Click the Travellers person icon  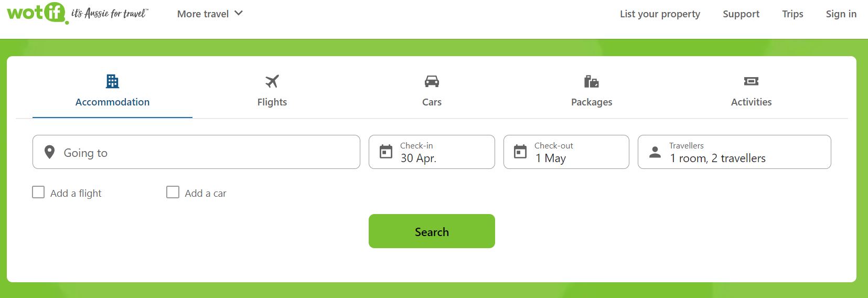(x=655, y=152)
